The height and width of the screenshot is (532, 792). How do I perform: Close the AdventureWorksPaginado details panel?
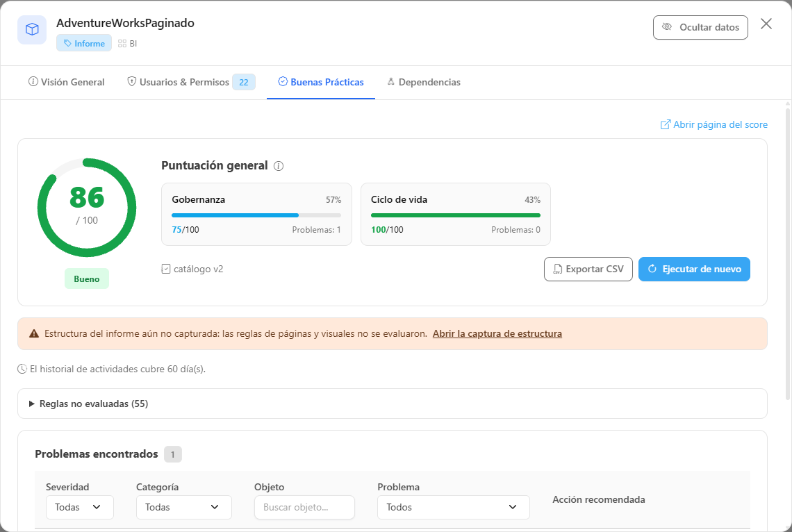pyautogui.click(x=766, y=24)
